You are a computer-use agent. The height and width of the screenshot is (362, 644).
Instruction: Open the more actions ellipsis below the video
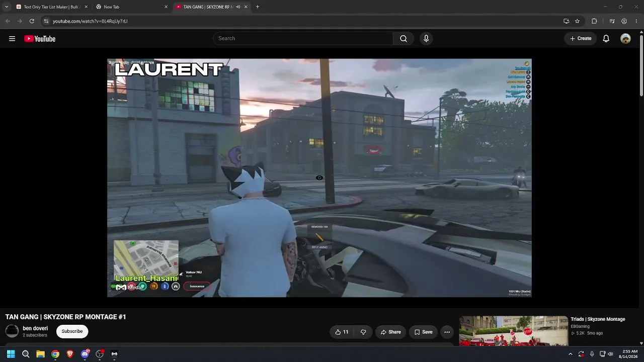coord(447,332)
